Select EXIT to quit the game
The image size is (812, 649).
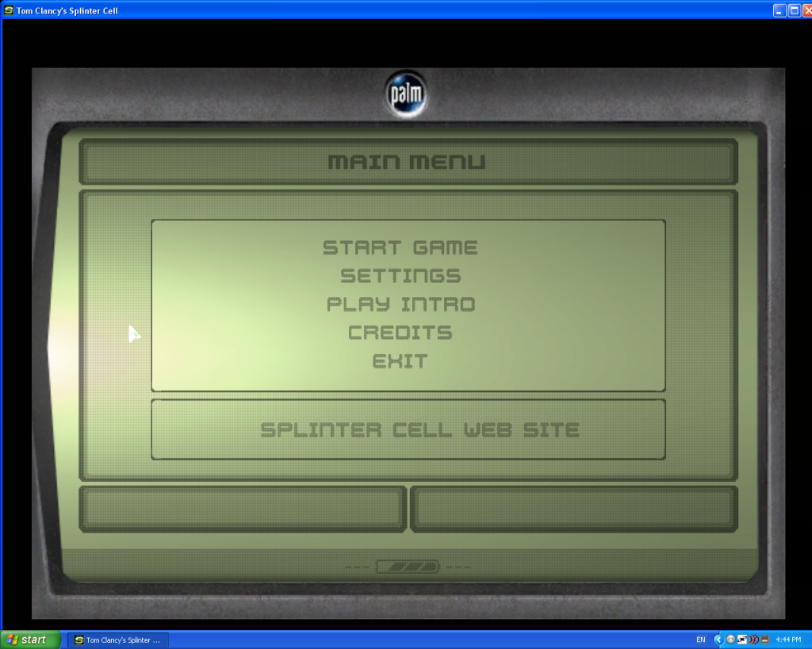click(x=400, y=361)
